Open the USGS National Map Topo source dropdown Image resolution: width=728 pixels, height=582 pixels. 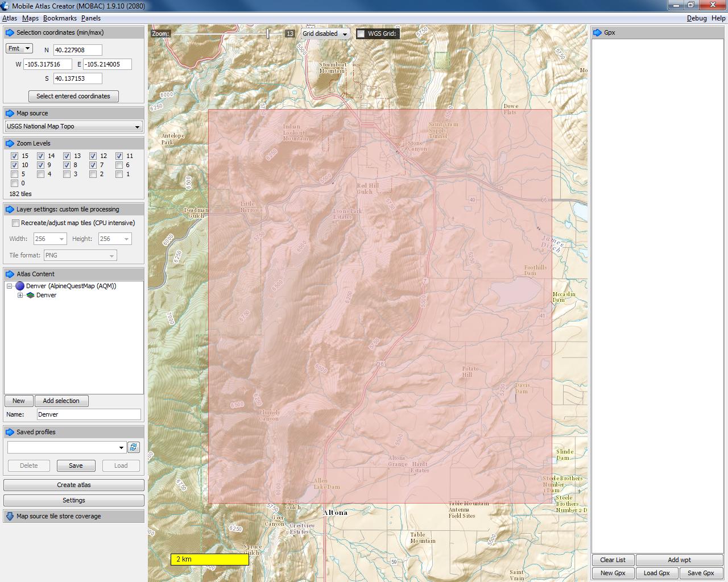[73, 126]
